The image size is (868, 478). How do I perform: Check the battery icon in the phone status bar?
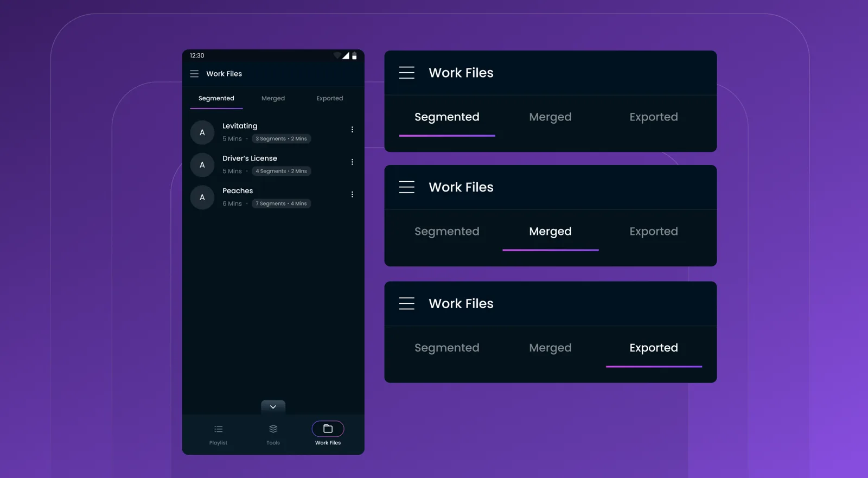pyautogui.click(x=354, y=55)
